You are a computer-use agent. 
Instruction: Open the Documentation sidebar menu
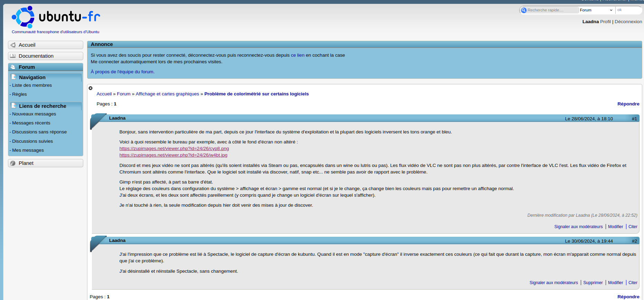[x=46, y=56]
